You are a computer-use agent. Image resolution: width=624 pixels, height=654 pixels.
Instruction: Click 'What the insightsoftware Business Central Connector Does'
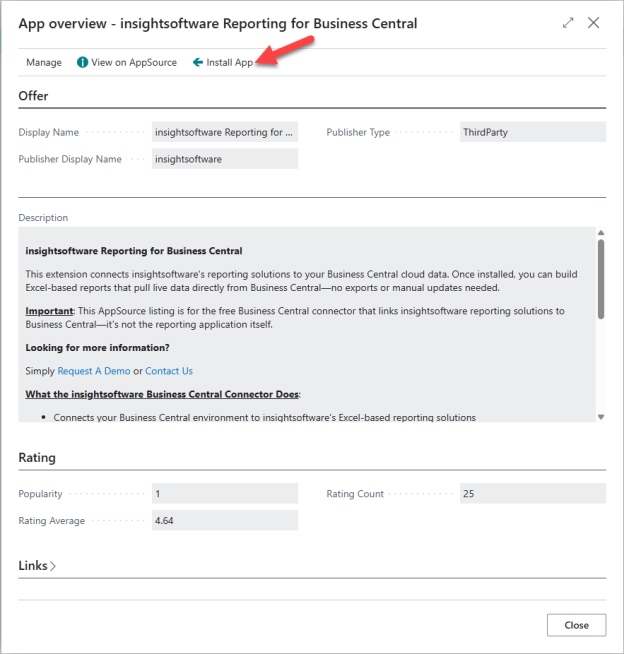coord(162,394)
